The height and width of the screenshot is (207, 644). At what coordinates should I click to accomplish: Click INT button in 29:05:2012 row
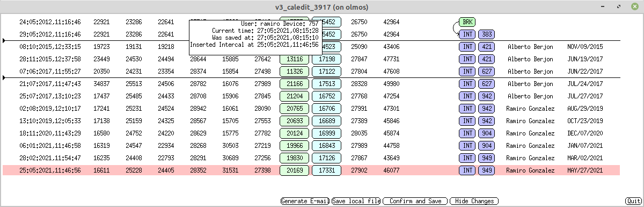(x=467, y=34)
